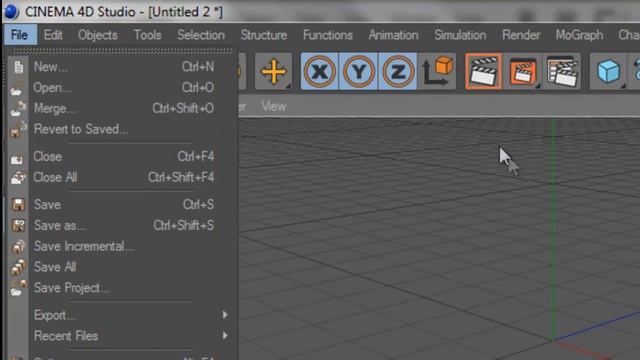This screenshot has width=640, height=360.
Task: Choose Save Project... entry
Action: tap(122, 288)
